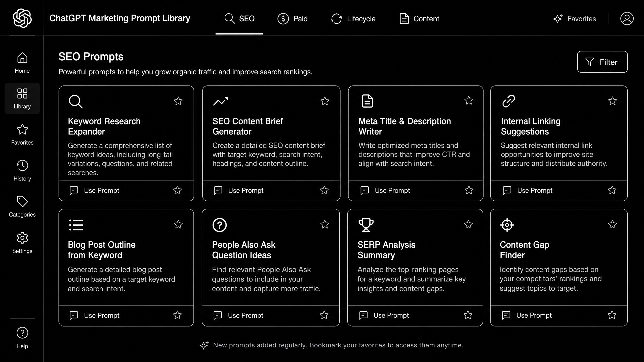Switch to the Lifecycle tab
This screenshot has height=362, width=644.
point(353,19)
